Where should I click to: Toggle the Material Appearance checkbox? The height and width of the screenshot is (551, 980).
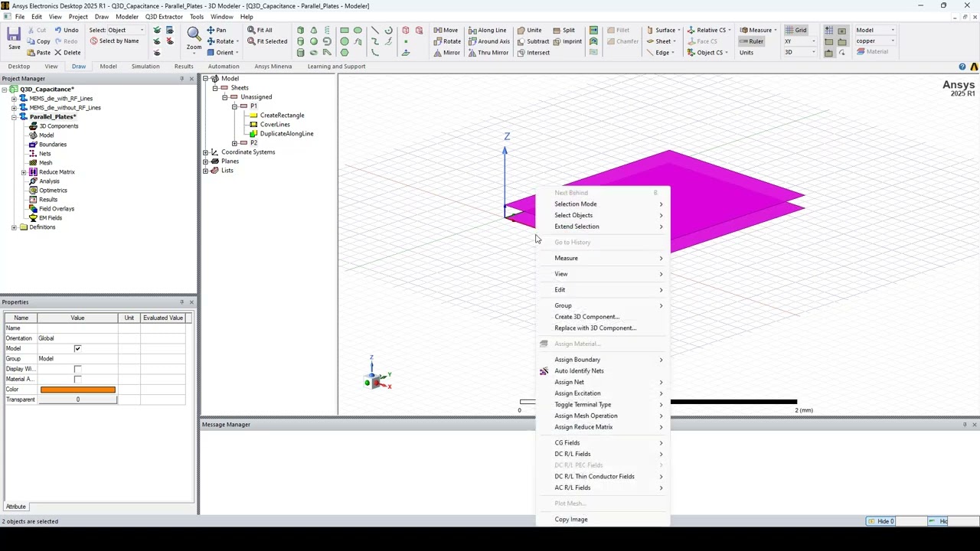pyautogui.click(x=77, y=379)
